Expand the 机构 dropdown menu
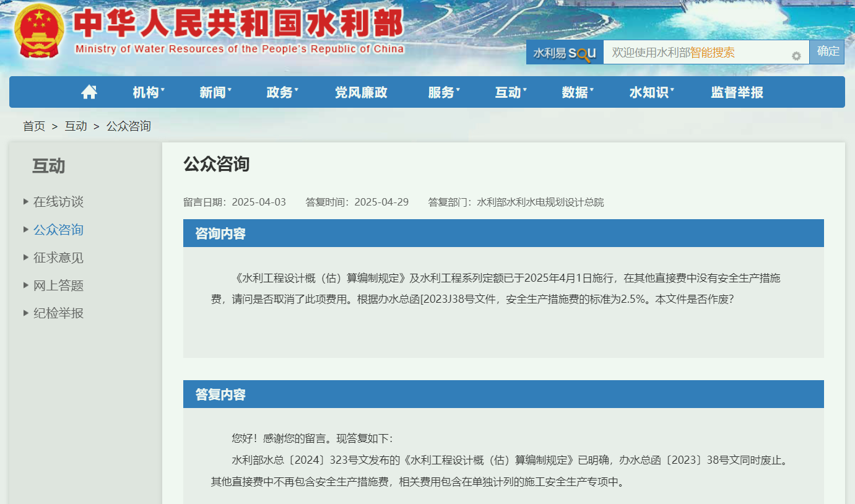 pyautogui.click(x=149, y=92)
